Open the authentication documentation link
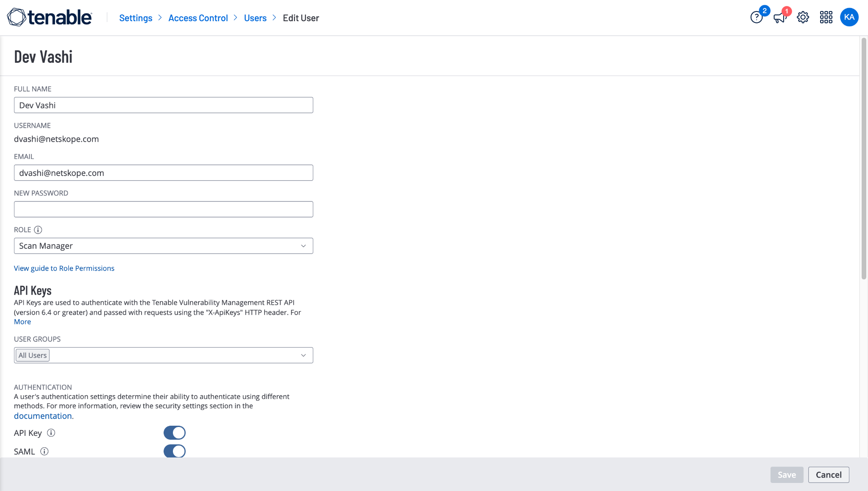Viewport: 868px width, 491px height. (x=43, y=416)
